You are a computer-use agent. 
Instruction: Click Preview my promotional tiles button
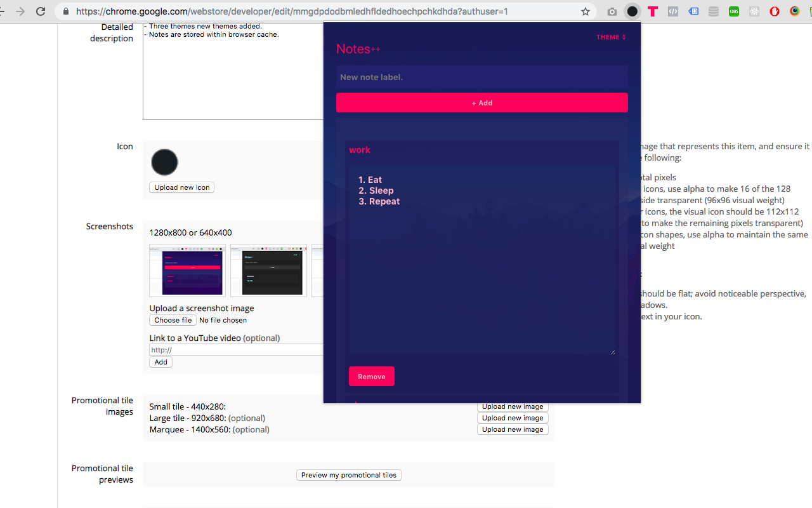tap(349, 475)
